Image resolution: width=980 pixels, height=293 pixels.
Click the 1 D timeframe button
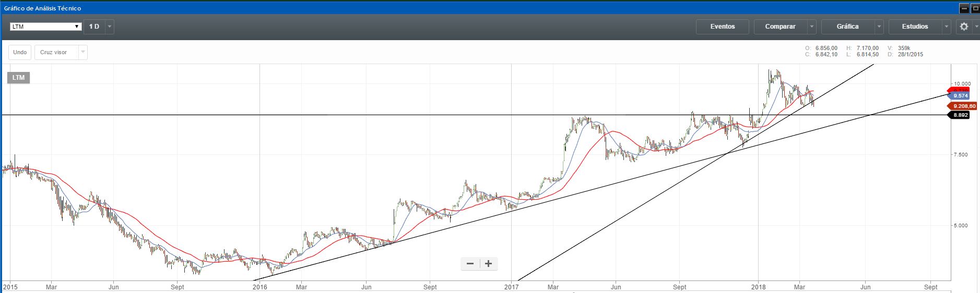tap(95, 27)
